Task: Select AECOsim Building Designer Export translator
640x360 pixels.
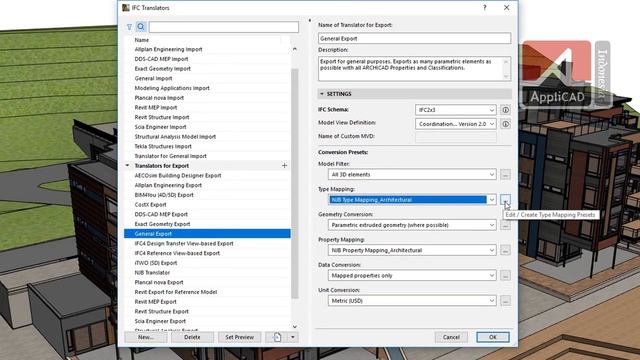Action: point(207,176)
